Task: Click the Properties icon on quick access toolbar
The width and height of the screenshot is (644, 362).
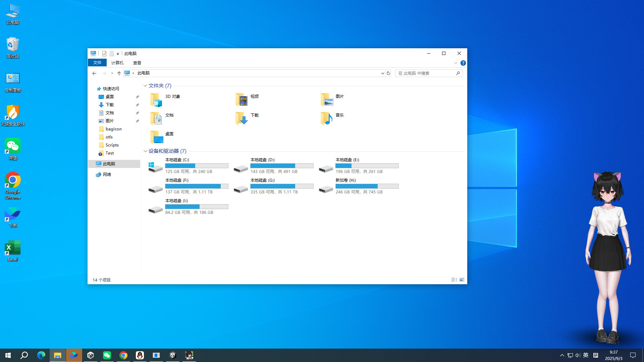Action: pyautogui.click(x=104, y=53)
